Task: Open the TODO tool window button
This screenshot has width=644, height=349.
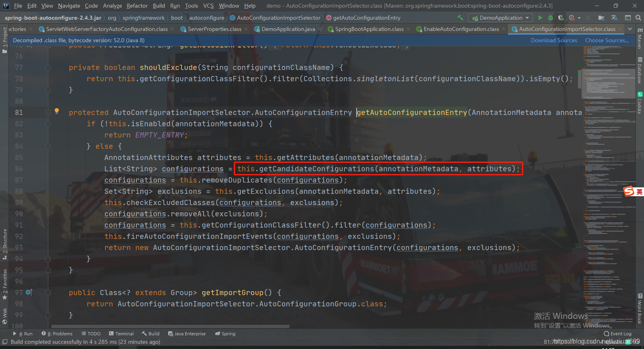Action: point(91,334)
